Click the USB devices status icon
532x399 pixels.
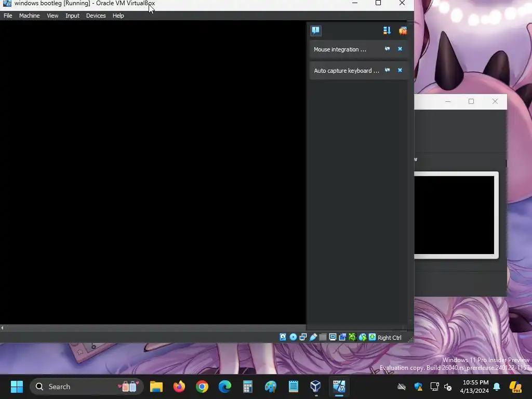tap(313, 337)
